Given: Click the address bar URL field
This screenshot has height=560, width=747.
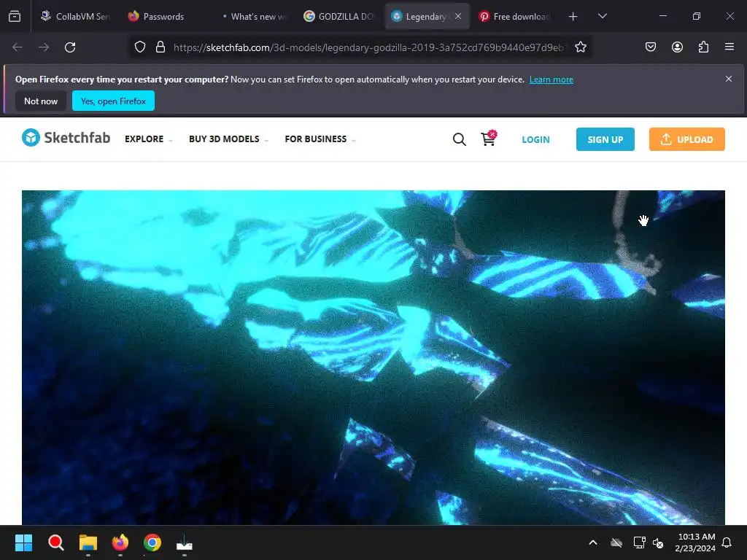Looking at the screenshot, I should (370, 47).
